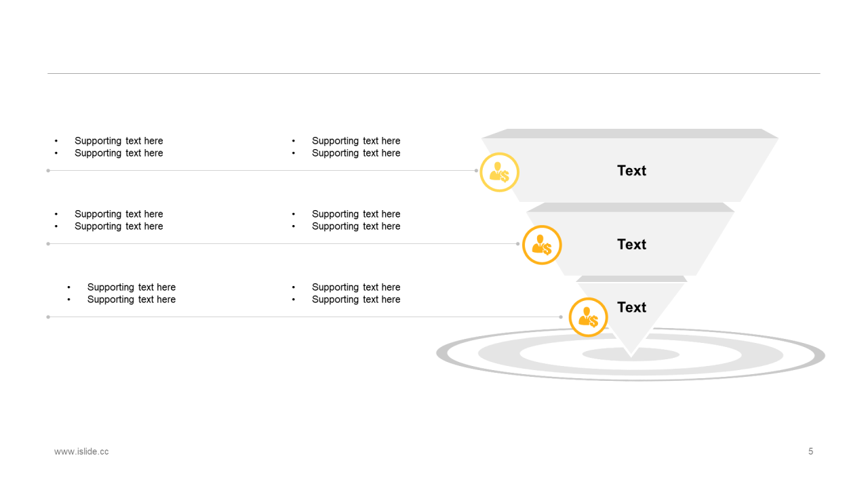Select the "Text" label in the top funnel tier
Screen dimensions: 868x488
(x=631, y=171)
